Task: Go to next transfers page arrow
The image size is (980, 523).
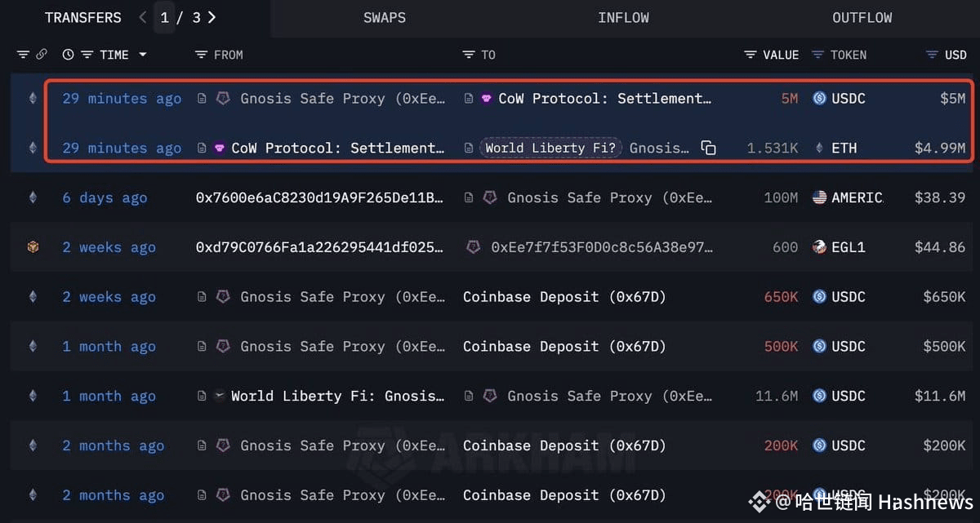Action: tap(212, 17)
